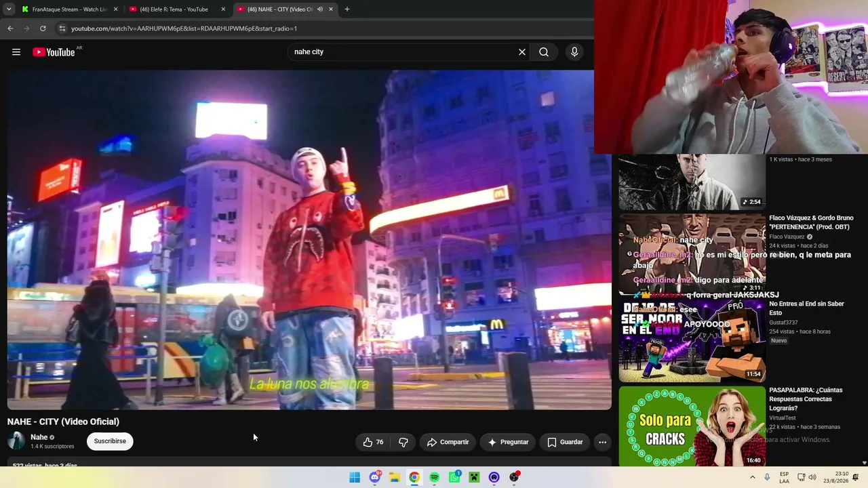Open the volume tray control
The image size is (868, 488).
812,477
